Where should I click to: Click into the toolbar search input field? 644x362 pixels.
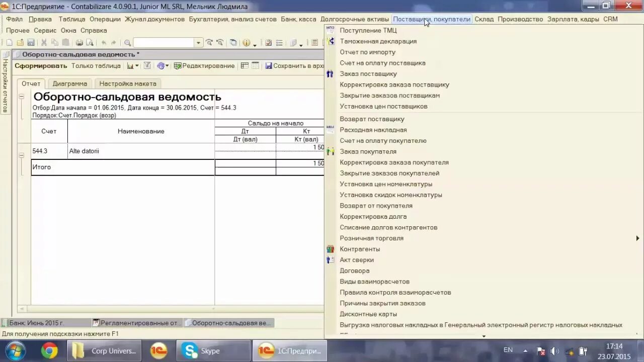(x=164, y=43)
